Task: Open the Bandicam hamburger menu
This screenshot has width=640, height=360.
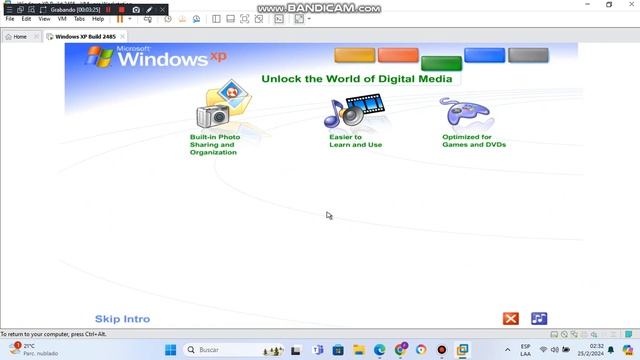Action: [9, 9]
